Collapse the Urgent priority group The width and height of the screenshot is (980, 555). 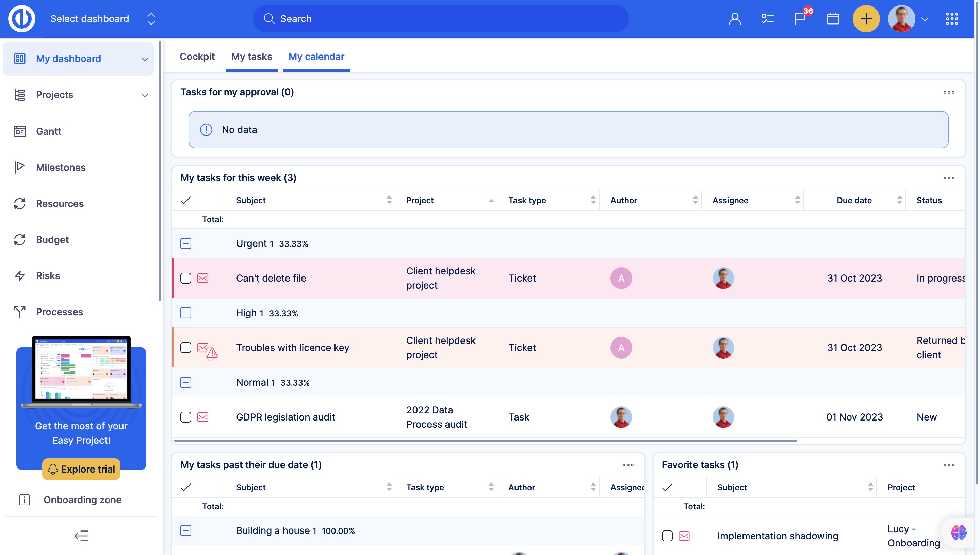tap(185, 243)
